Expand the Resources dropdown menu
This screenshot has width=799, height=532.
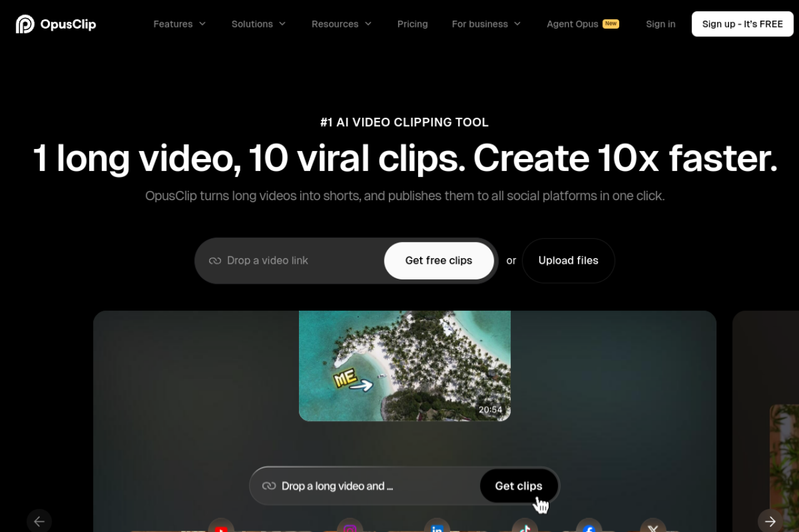point(341,24)
